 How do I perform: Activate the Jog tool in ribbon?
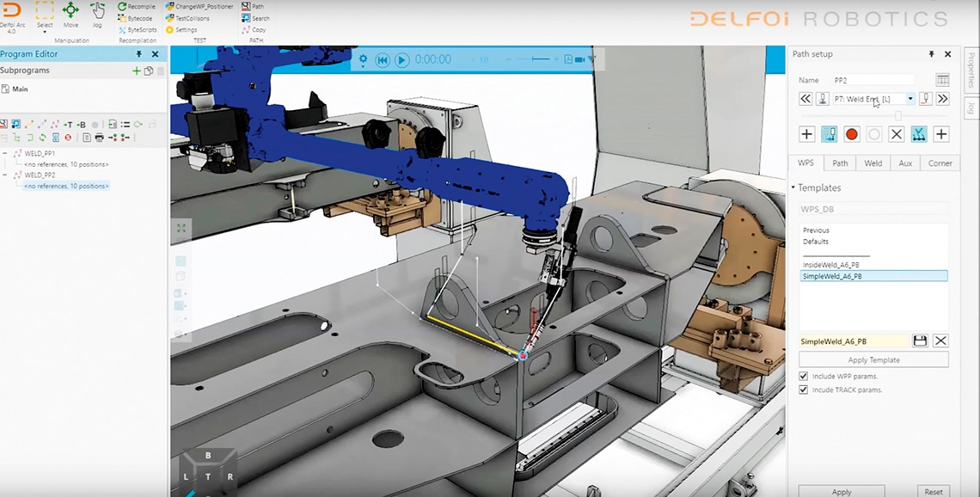coord(97,11)
